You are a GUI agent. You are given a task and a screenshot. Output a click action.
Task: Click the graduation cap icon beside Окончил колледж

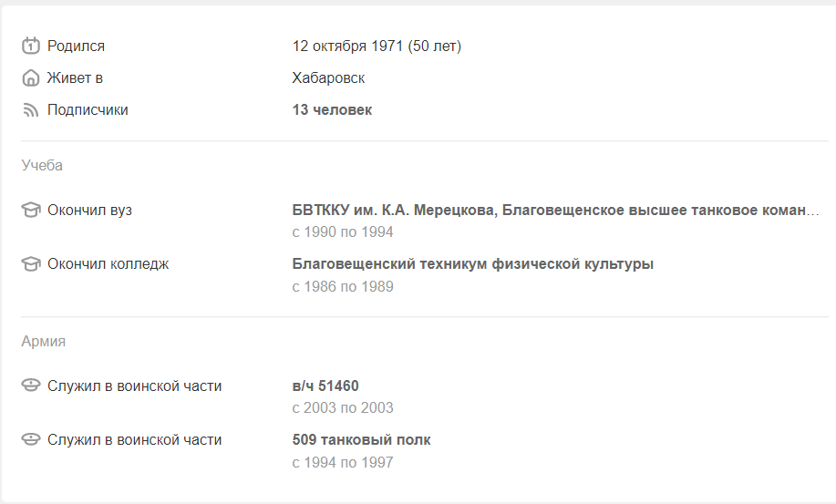[30, 263]
